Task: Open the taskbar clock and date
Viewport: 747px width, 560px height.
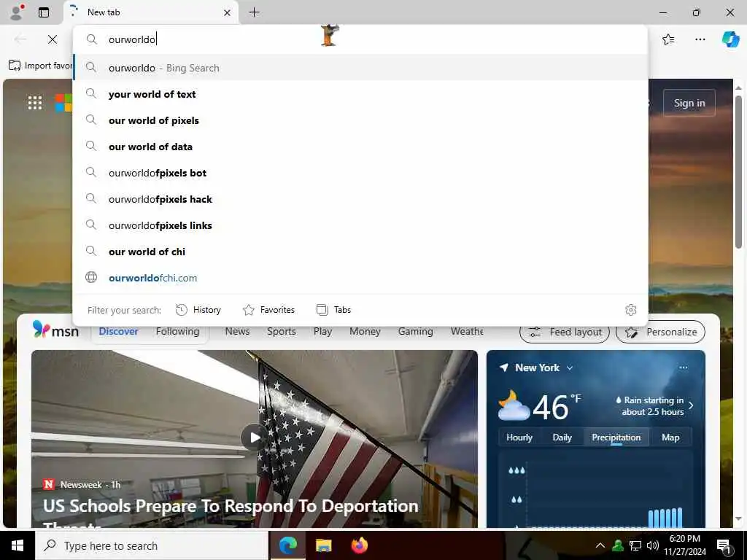Action: (685, 545)
